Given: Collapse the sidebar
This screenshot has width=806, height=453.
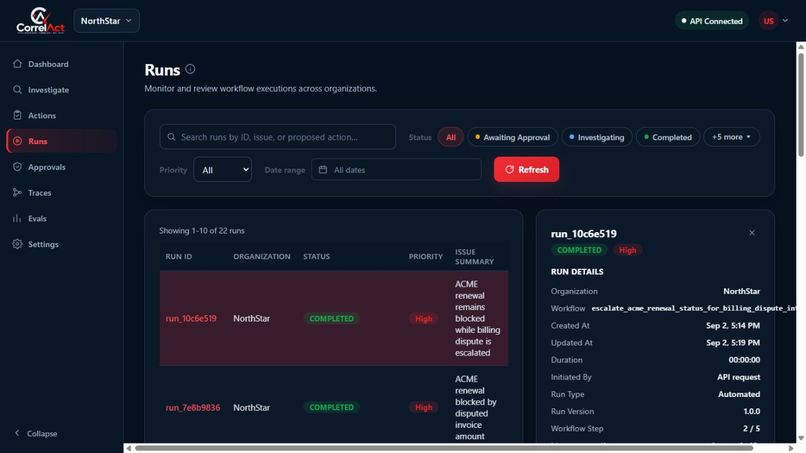Looking at the screenshot, I should 36,433.
